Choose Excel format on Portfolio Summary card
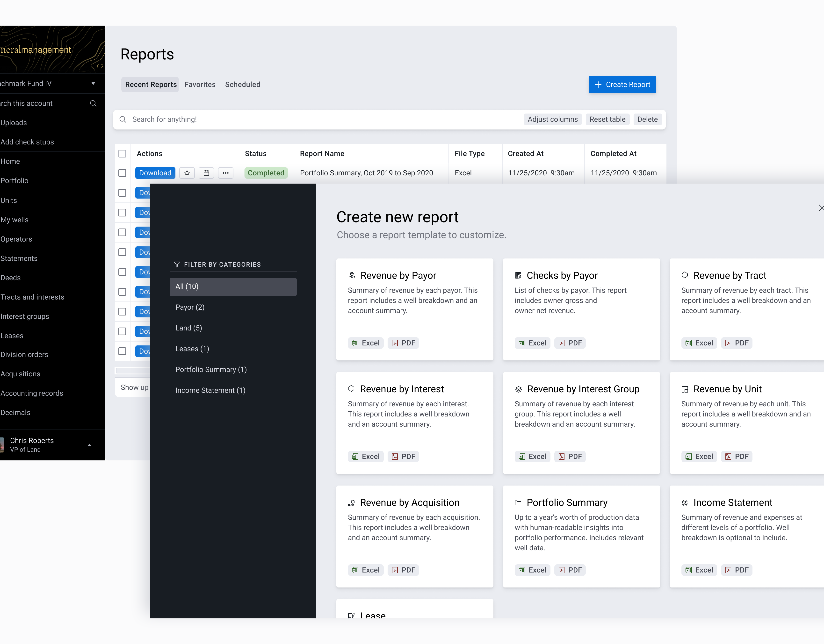The width and height of the screenshot is (824, 644). 532,570
